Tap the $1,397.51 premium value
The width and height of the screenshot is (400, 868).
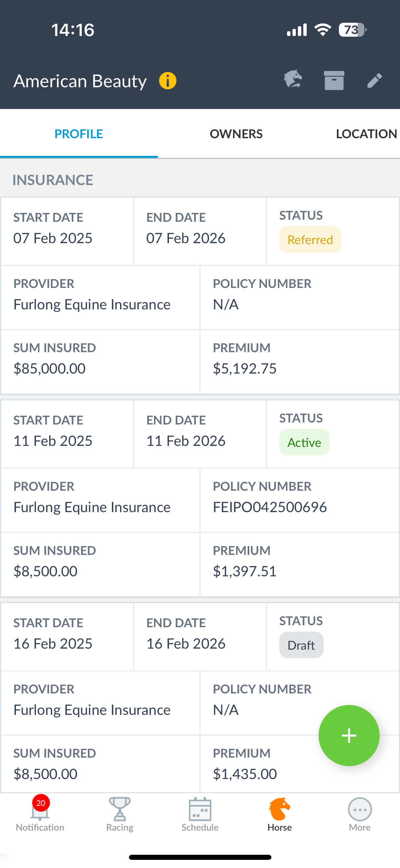(x=245, y=572)
